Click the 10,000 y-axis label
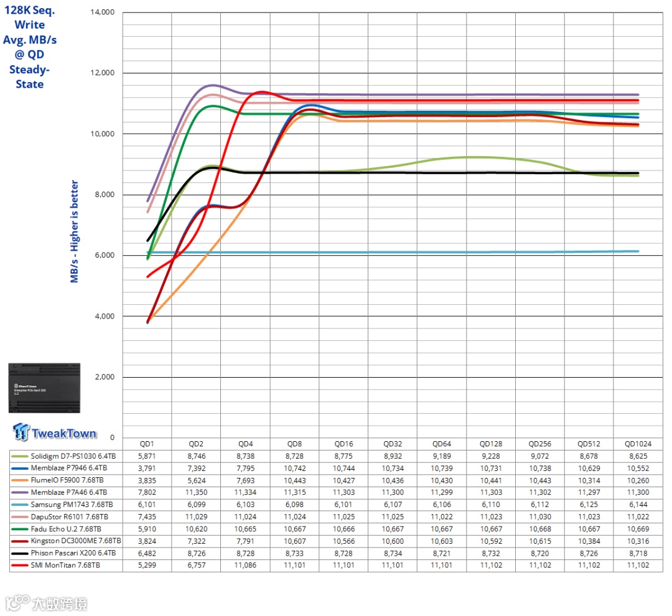The image size is (672, 616). [x=103, y=134]
